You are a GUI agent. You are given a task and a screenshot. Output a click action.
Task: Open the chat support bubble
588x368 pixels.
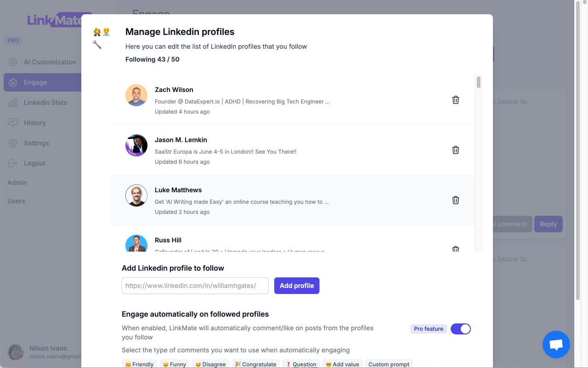tap(556, 345)
